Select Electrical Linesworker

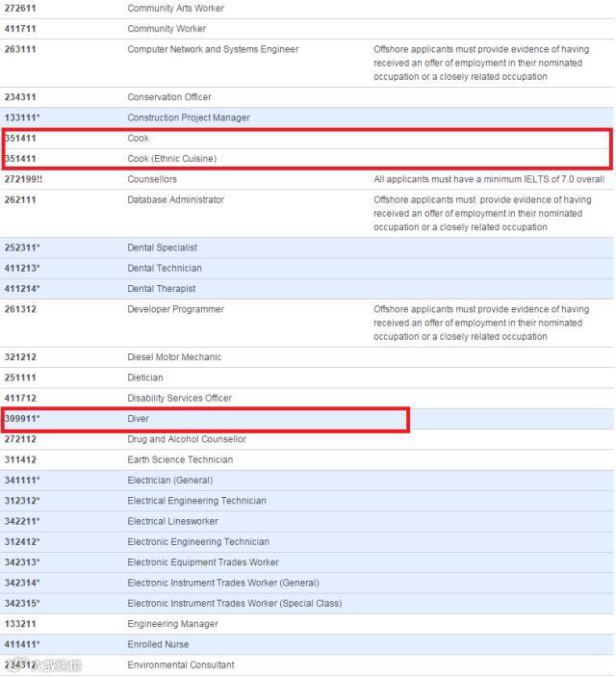pyautogui.click(x=172, y=521)
